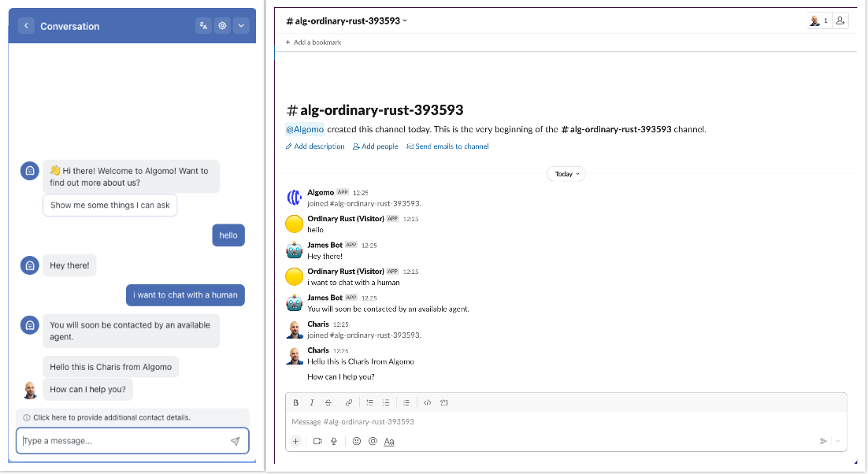Click the "Add people" link below channel title

(x=376, y=146)
